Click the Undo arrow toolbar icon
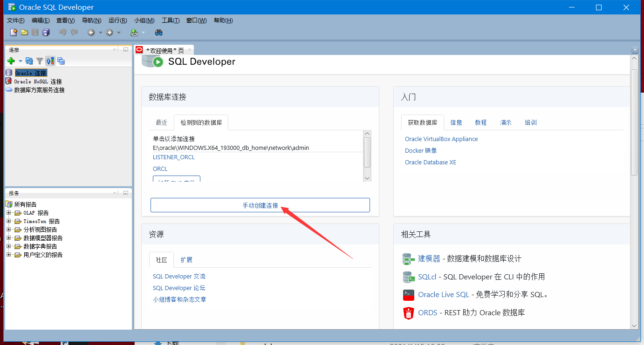This screenshot has width=644, height=345. [x=63, y=33]
